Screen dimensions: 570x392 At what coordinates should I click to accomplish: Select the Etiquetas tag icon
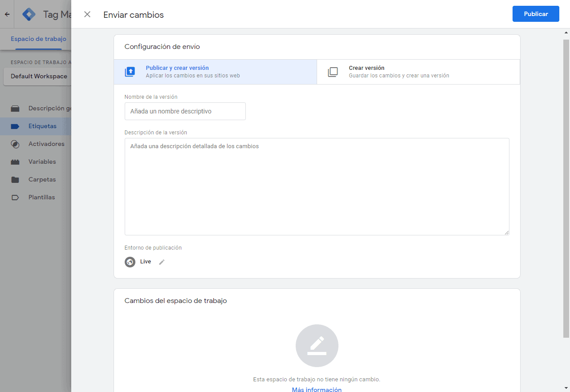16,126
